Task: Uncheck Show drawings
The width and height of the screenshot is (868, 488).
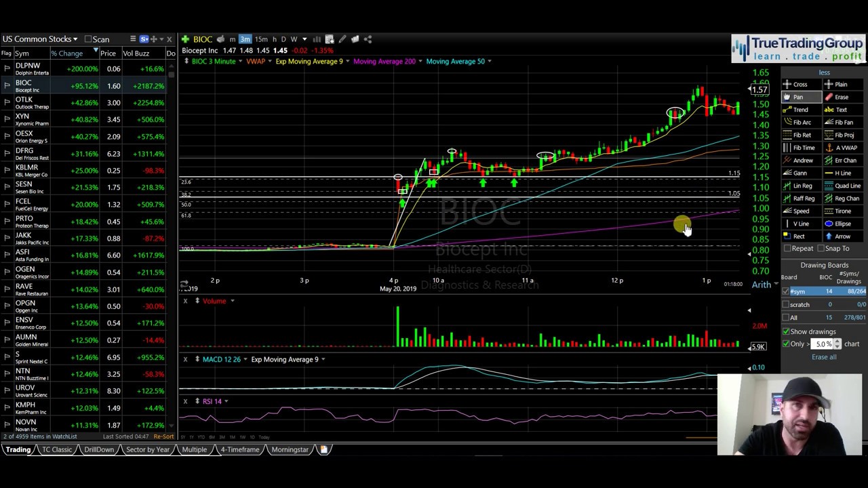Action: 786,331
